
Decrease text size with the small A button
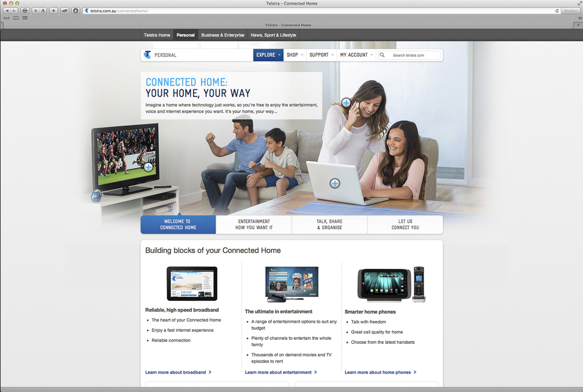coord(35,11)
